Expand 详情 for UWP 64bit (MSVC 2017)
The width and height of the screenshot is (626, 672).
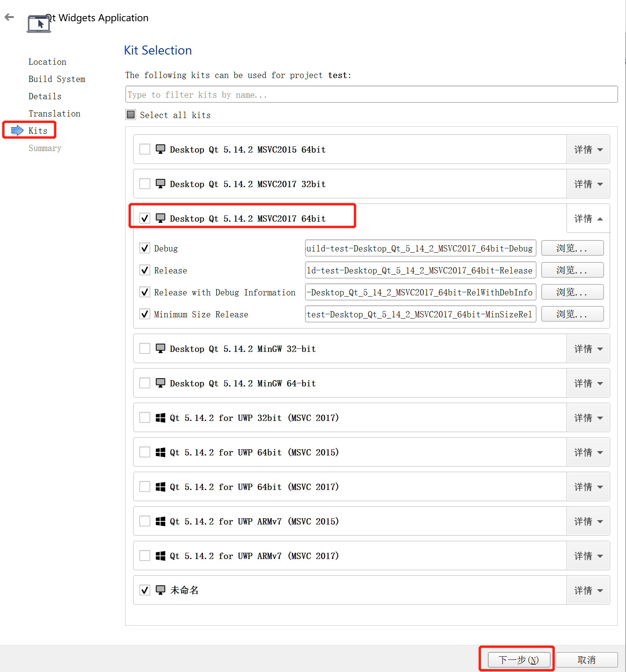tap(588, 486)
